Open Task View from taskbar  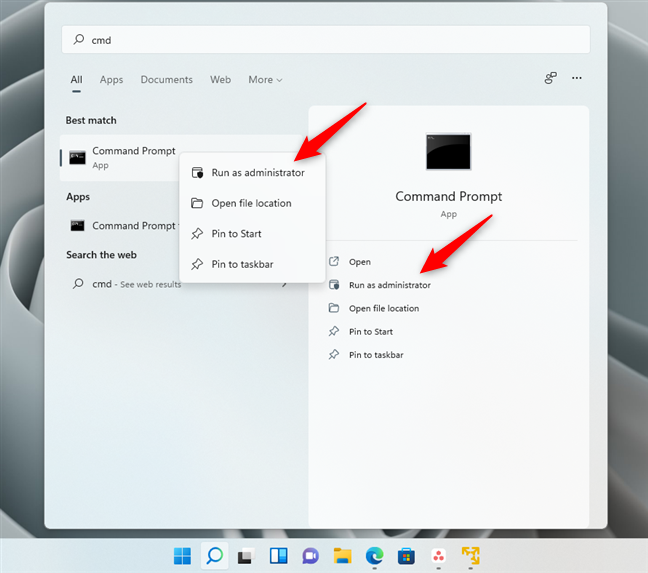pos(246,556)
